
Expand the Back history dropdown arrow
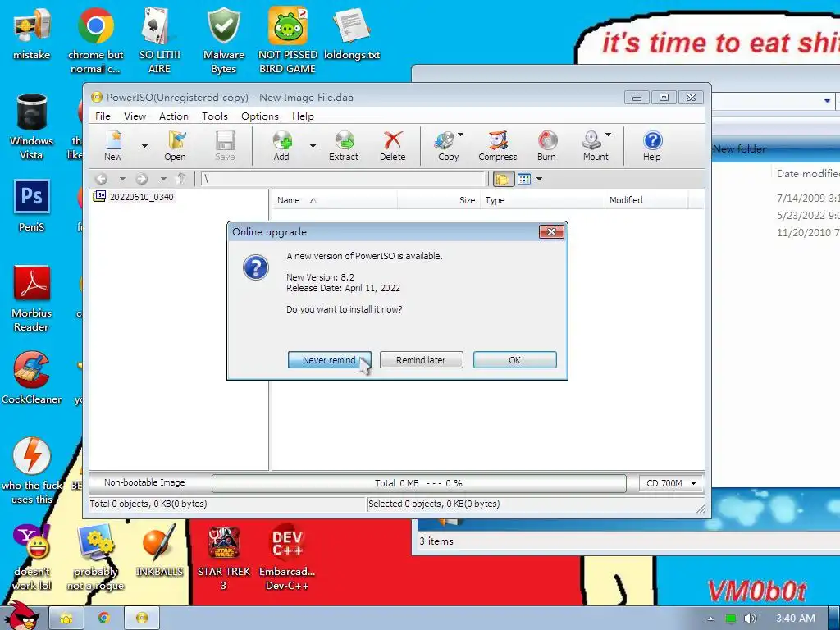(x=122, y=179)
